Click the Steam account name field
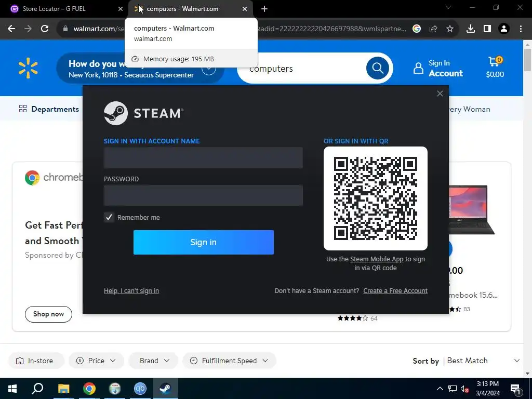The width and height of the screenshot is (532, 399). (x=203, y=158)
